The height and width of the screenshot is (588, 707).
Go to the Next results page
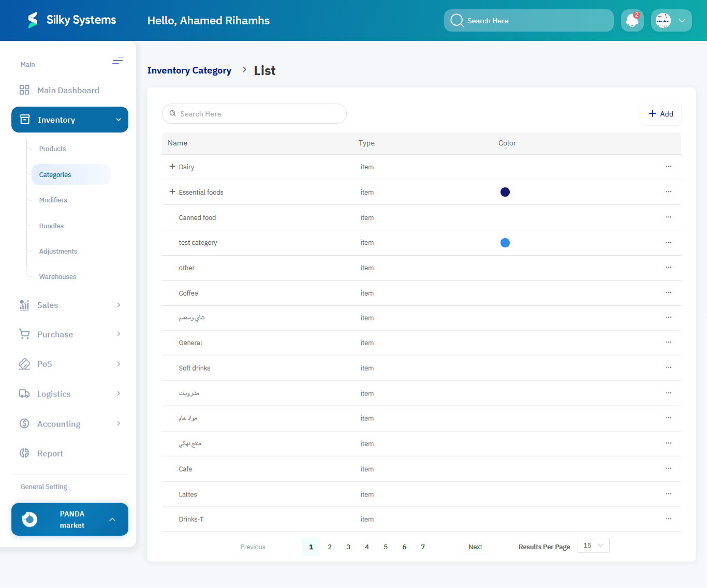click(x=475, y=547)
